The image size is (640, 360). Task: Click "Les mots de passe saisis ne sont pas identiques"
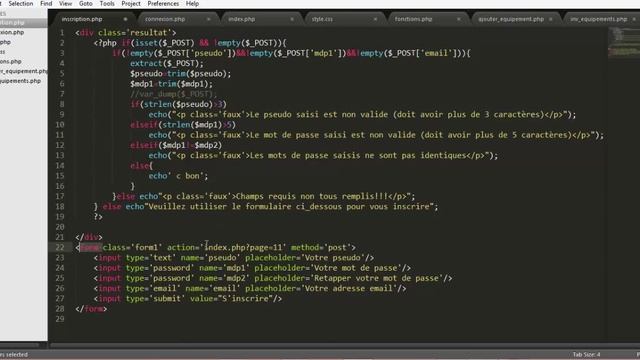(x=358, y=156)
